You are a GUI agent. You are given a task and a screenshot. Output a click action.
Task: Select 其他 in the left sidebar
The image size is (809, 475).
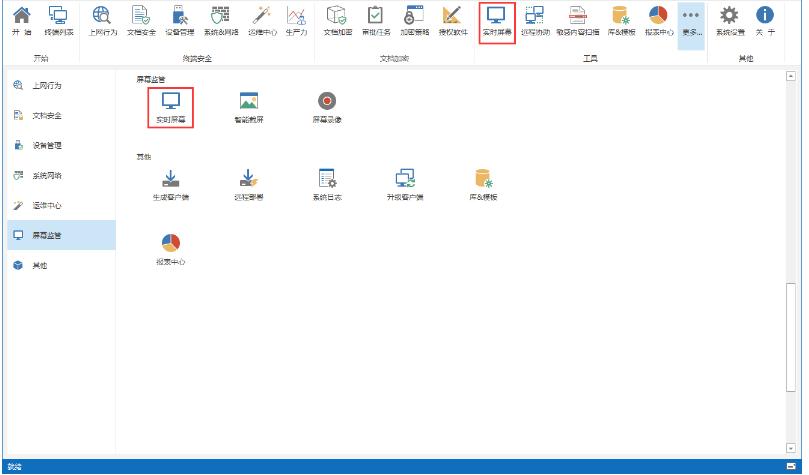pyautogui.click(x=40, y=265)
